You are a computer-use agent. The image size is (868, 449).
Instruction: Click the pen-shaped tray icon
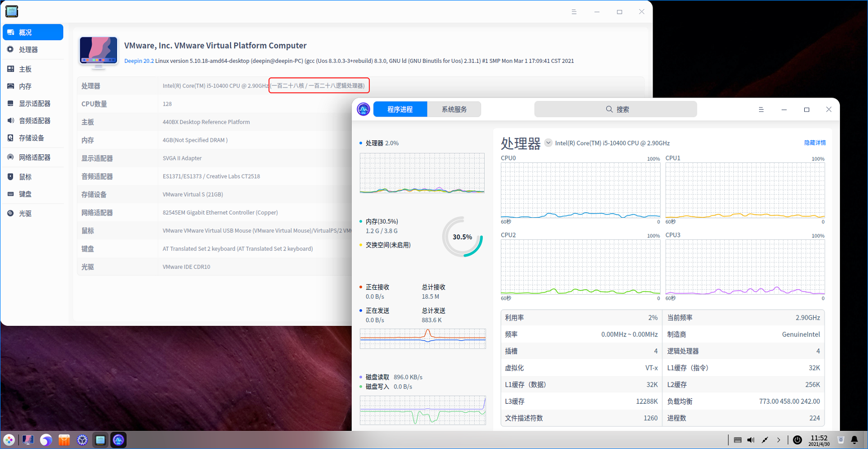point(765,440)
